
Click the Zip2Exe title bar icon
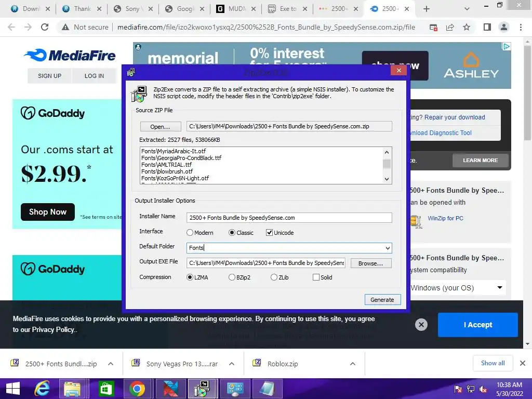(x=131, y=72)
